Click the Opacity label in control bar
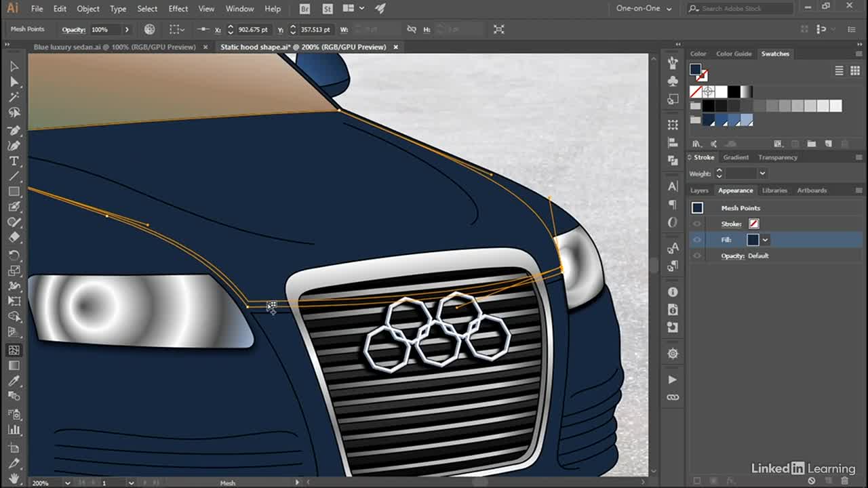The image size is (868, 488). [x=73, y=30]
